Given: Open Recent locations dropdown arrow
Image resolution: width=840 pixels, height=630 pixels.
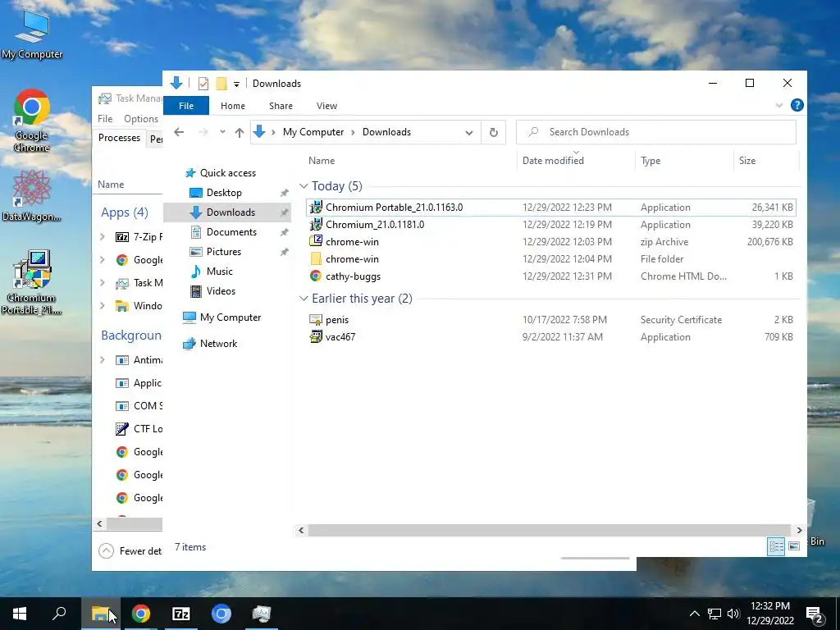Looking at the screenshot, I should [222, 132].
